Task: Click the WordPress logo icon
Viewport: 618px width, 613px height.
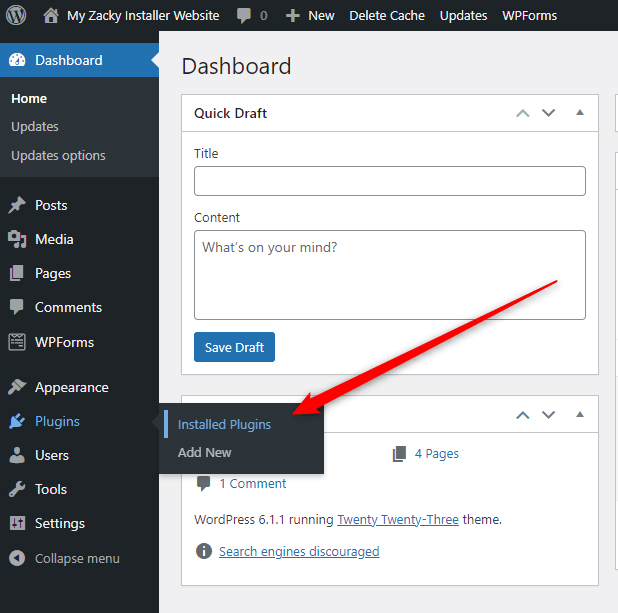Action: click(16, 15)
